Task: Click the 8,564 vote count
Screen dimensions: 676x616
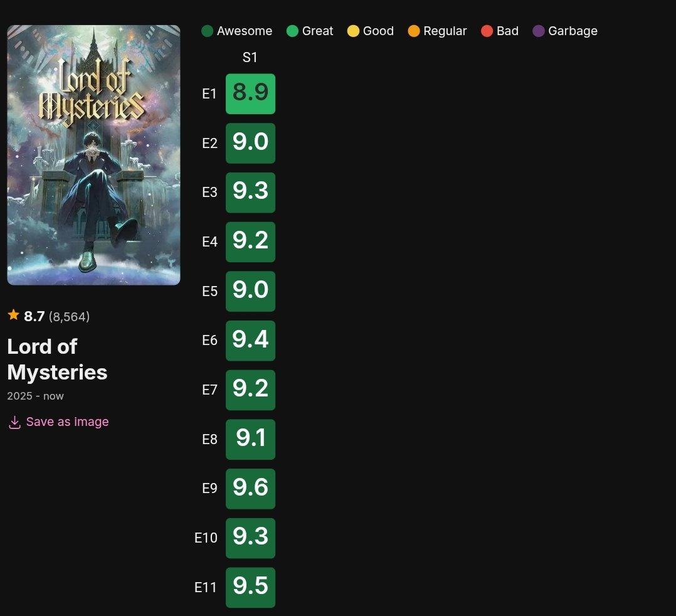Action: pos(69,317)
